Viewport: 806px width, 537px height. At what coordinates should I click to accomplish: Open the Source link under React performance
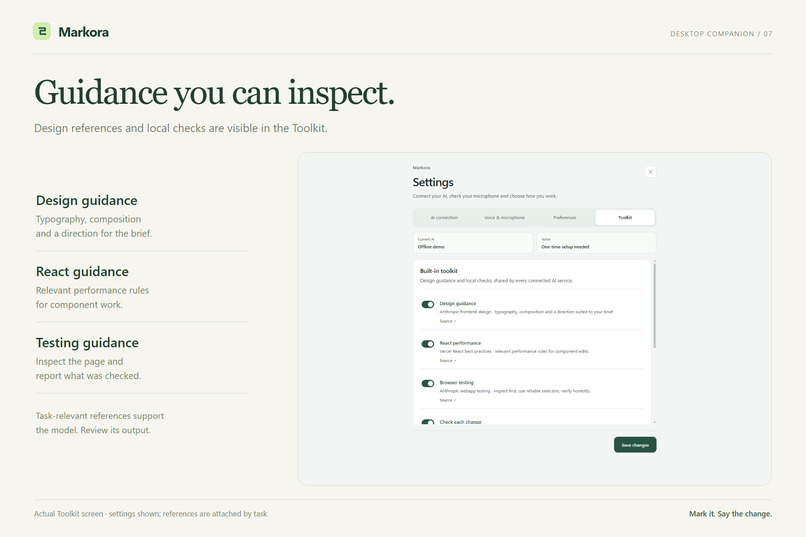click(447, 361)
